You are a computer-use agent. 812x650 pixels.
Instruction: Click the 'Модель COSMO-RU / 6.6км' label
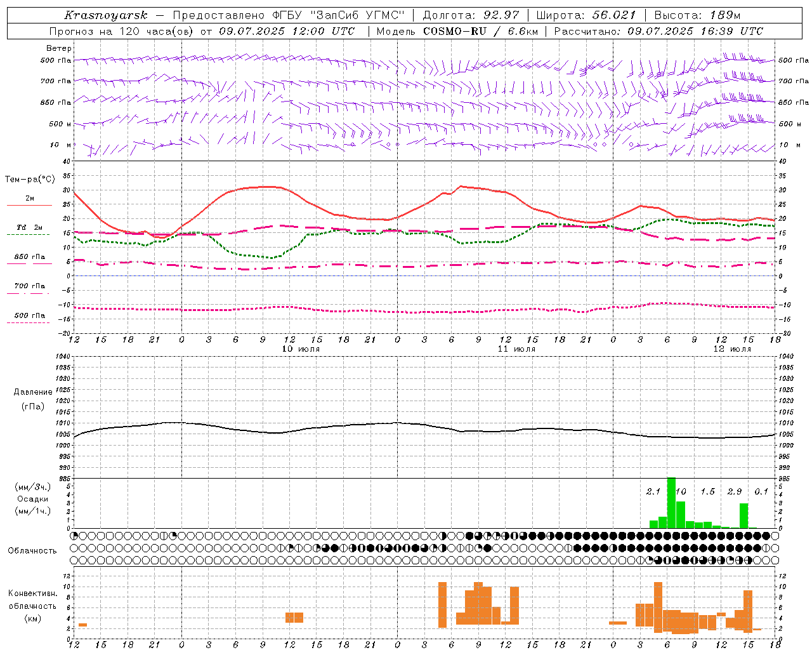click(457, 31)
